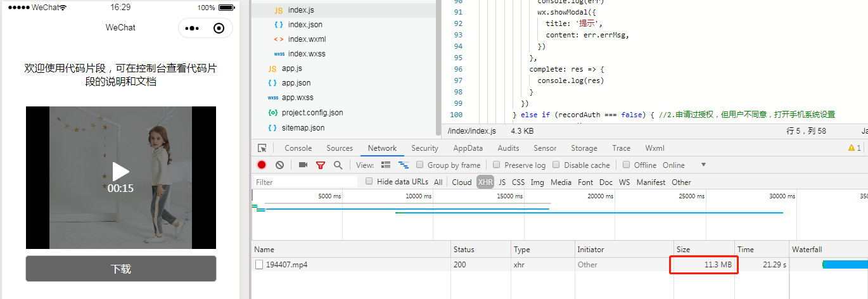Click the index.js file icon
Screen dimensions: 868x299
click(x=279, y=10)
